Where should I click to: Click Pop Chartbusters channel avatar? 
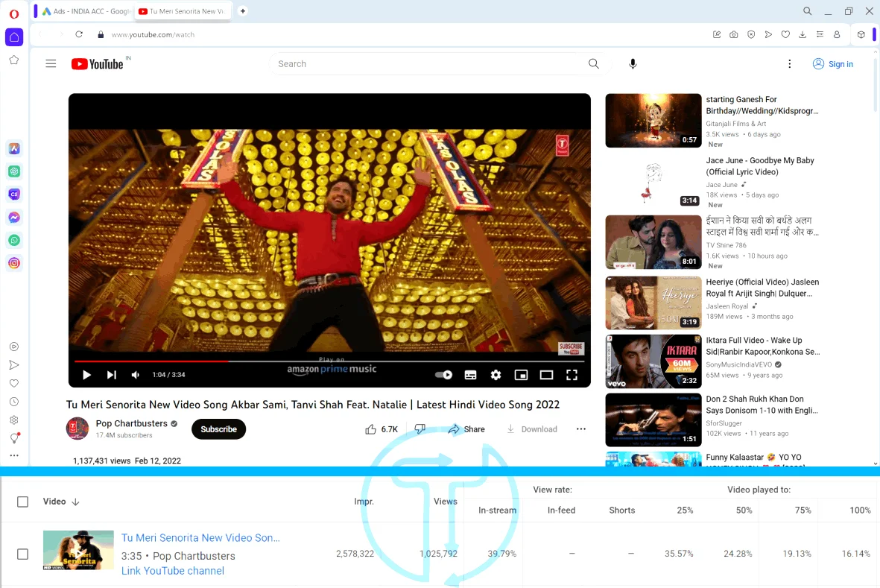[x=77, y=429]
